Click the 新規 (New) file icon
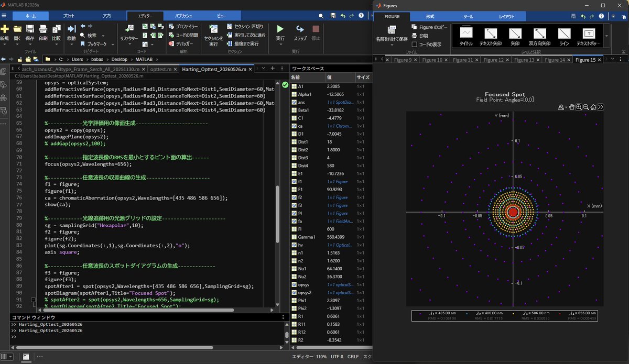 [x=5, y=28]
